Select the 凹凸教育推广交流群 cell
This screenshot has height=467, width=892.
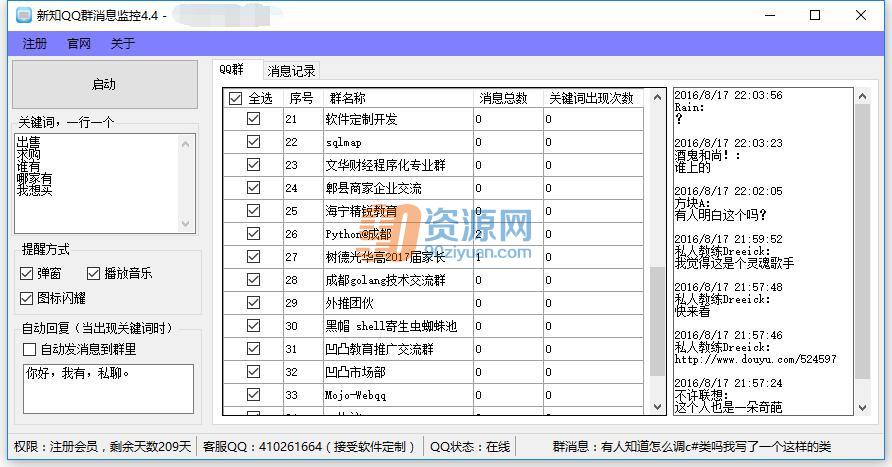[x=398, y=349]
